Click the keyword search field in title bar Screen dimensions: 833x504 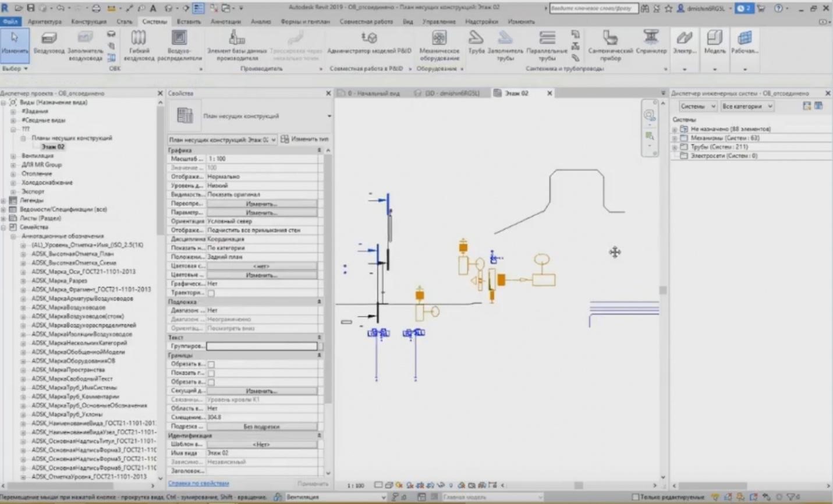(593, 8)
